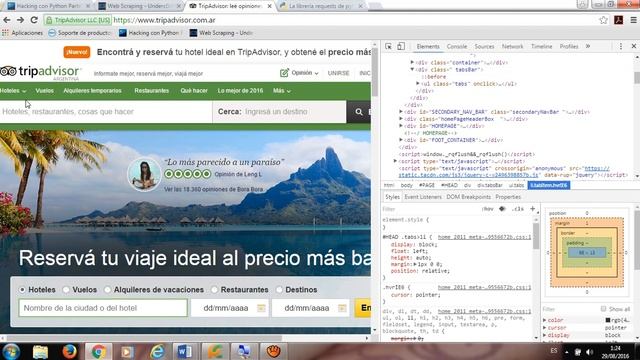Viewport: 640px width, 360px height.
Task: Expand the div class container node
Action: tap(412, 62)
